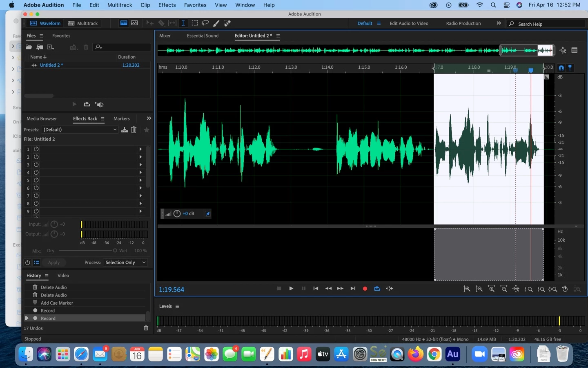
Task: Toggle Loop Playback in transport
Action: [x=377, y=289]
